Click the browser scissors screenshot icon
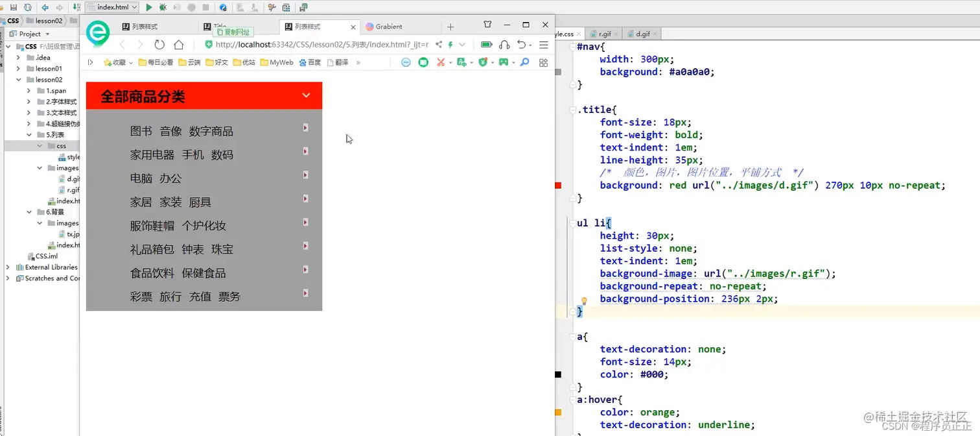The height and width of the screenshot is (436, 980). (x=441, y=63)
